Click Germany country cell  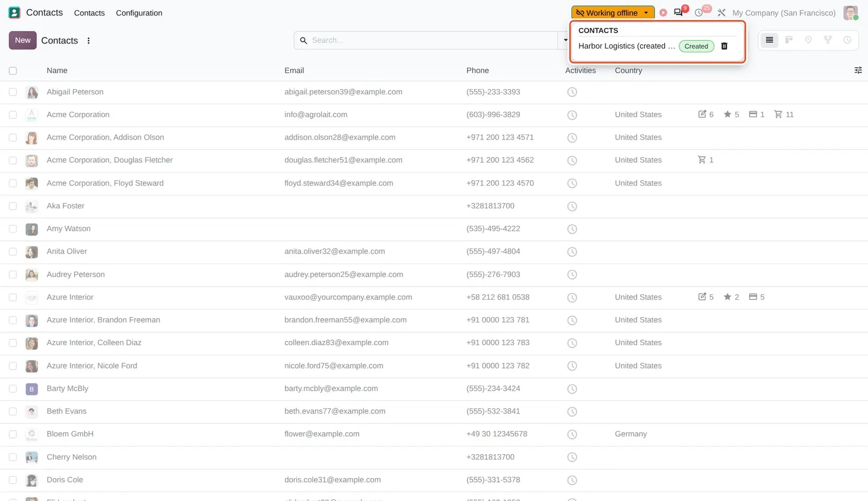pyautogui.click(x=631, y=434)
